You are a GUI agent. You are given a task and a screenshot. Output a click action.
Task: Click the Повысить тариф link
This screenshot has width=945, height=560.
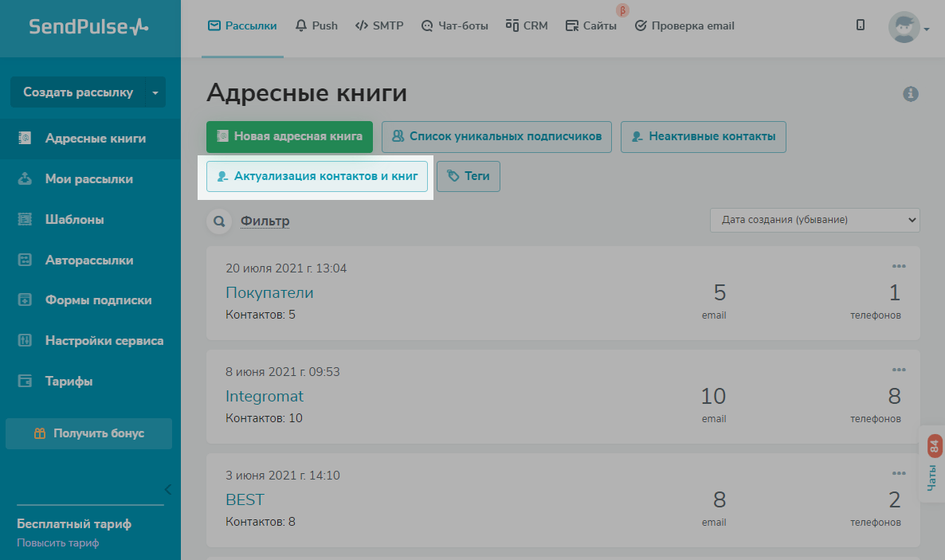pos(58,543)
